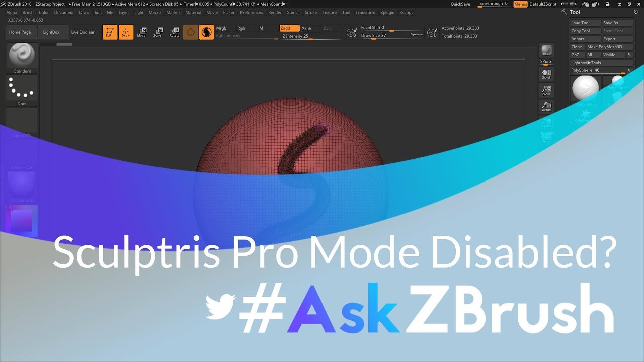Viewport: 644px width, 362px height.
Task: Activate the Move transform icon
Action: (142, 32)
